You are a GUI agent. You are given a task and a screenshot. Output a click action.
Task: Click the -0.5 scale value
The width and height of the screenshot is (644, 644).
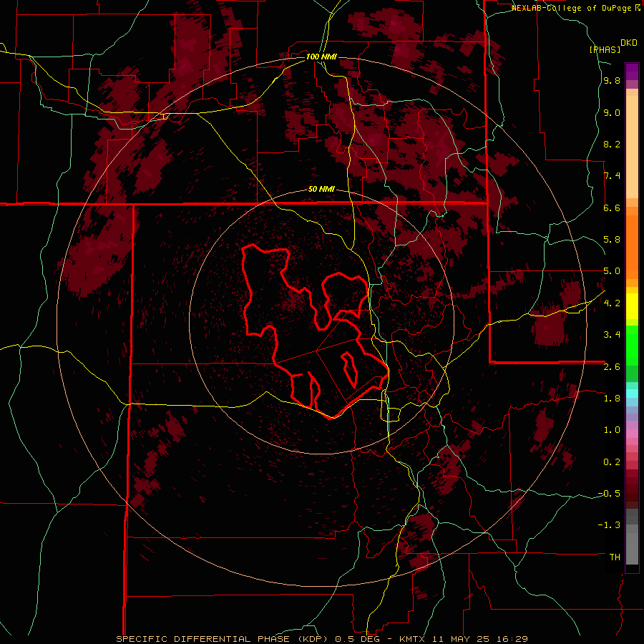pyautogui.click(x=609, y=493)
